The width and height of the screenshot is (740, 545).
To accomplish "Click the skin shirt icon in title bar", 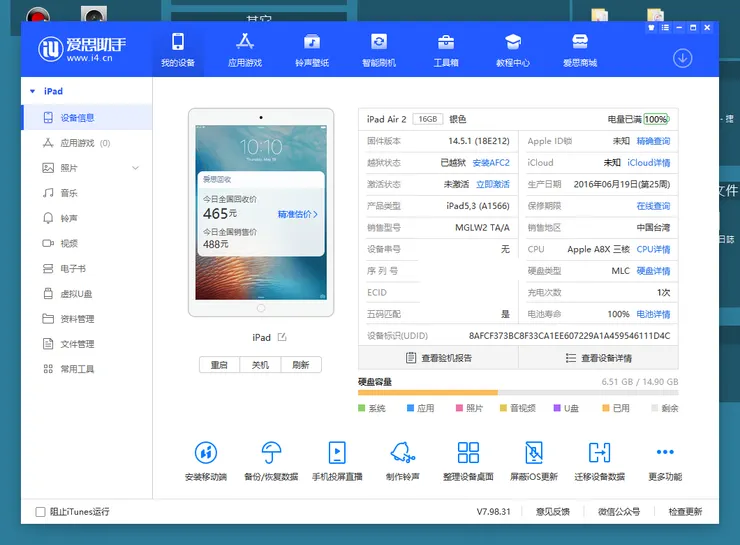I will 651,28.
